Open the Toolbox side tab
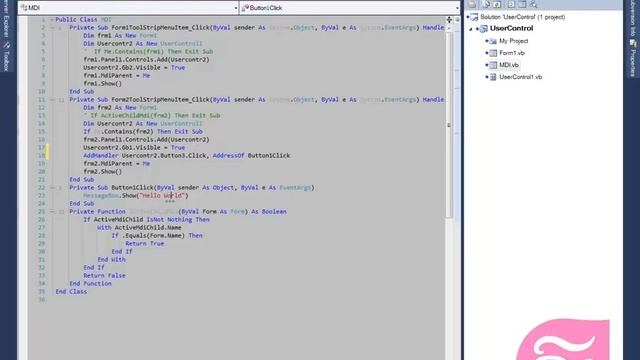The height and width of the screenshot is (360, 640). click(x=6, y=56)
